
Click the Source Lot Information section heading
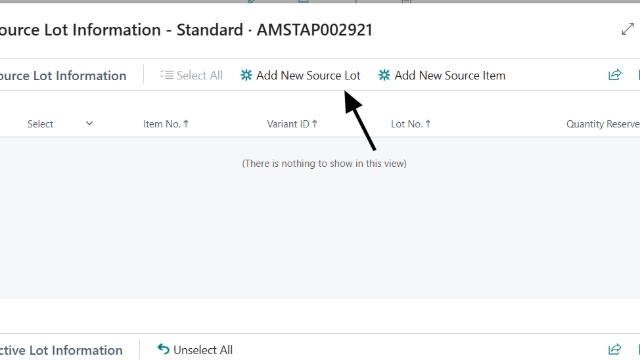[x=63, y=76]
